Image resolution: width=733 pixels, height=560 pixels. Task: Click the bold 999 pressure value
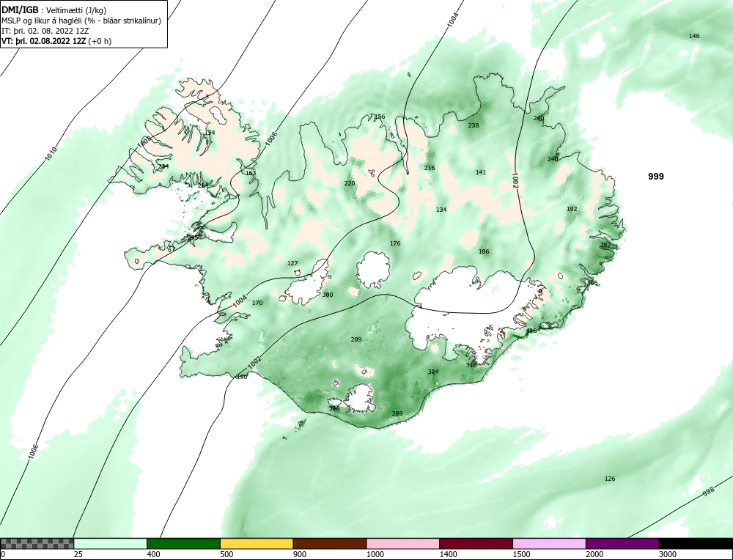coord(656,176)
